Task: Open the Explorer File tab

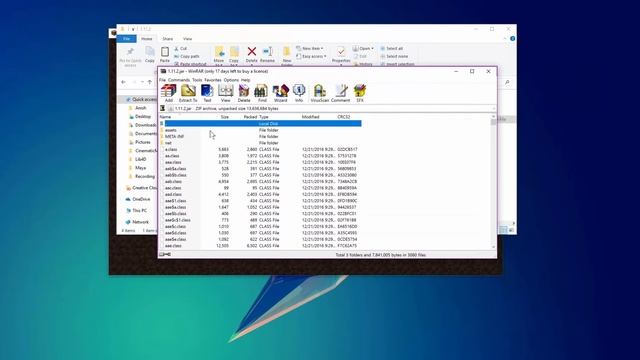Action: tap(127, 39)
